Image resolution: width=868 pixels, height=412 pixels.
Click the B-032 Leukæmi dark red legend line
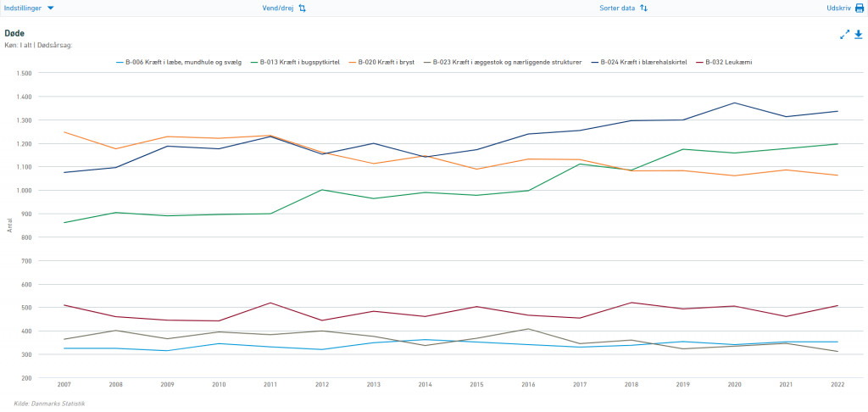tap(699, 62)
